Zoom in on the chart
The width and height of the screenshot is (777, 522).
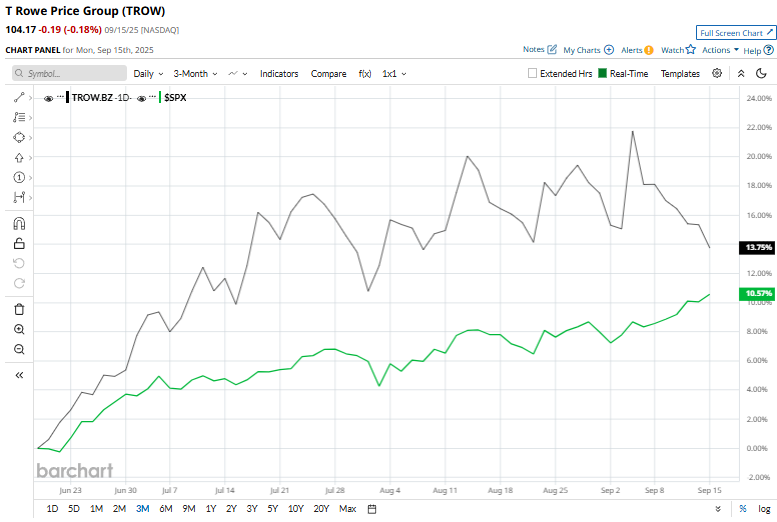[19, 329]
